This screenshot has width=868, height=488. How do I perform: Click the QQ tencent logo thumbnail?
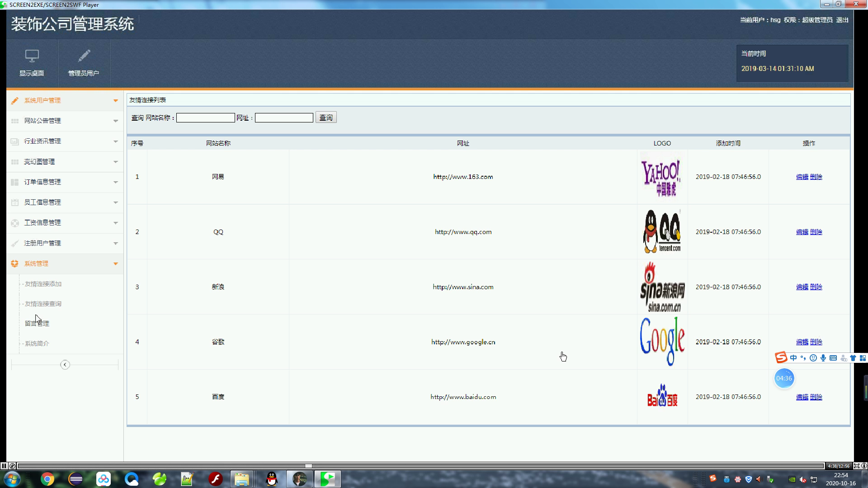662,231
